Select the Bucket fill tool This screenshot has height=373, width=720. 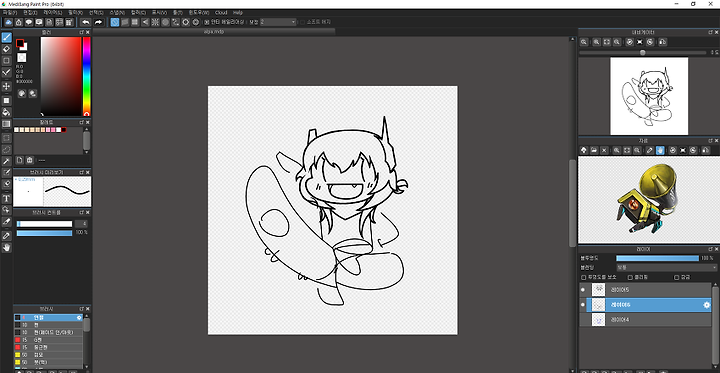pos(6,112)
